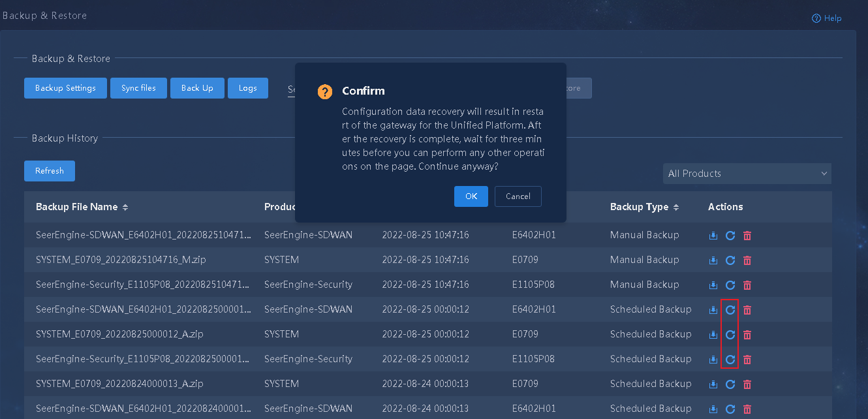Screen dimensions: 868x419
Task: Start a manual Back Up
Action: coord(197,88)
